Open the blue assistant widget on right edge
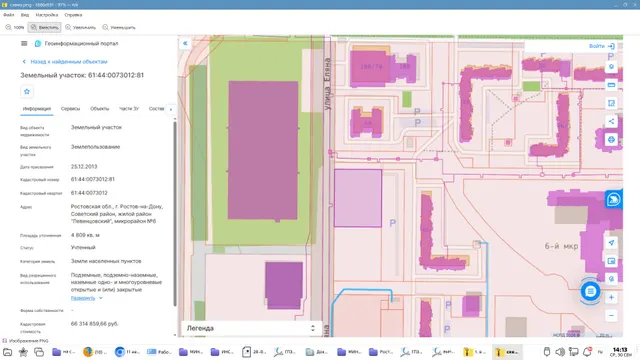 (614, 200)
